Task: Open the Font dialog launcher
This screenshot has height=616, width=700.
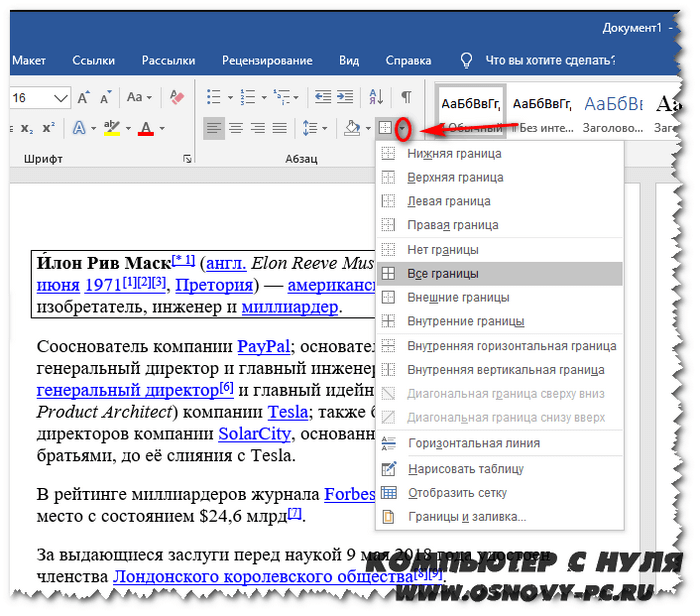Action: 188,159
